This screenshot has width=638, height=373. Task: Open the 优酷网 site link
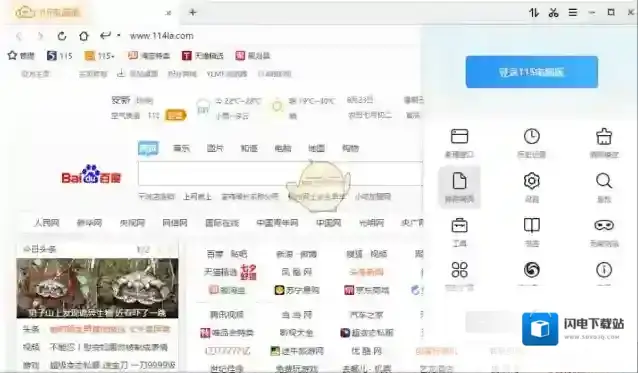coord(366,351)
